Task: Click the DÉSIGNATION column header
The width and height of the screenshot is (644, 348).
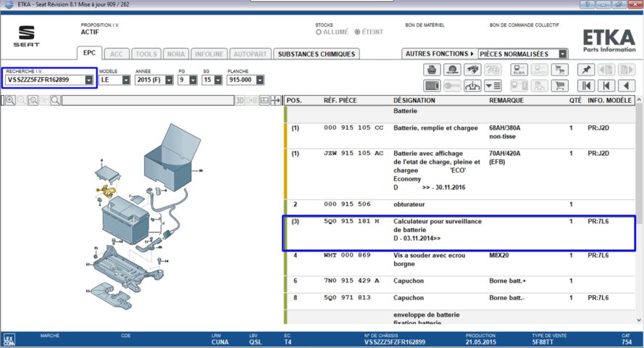Action: [414, 100]
